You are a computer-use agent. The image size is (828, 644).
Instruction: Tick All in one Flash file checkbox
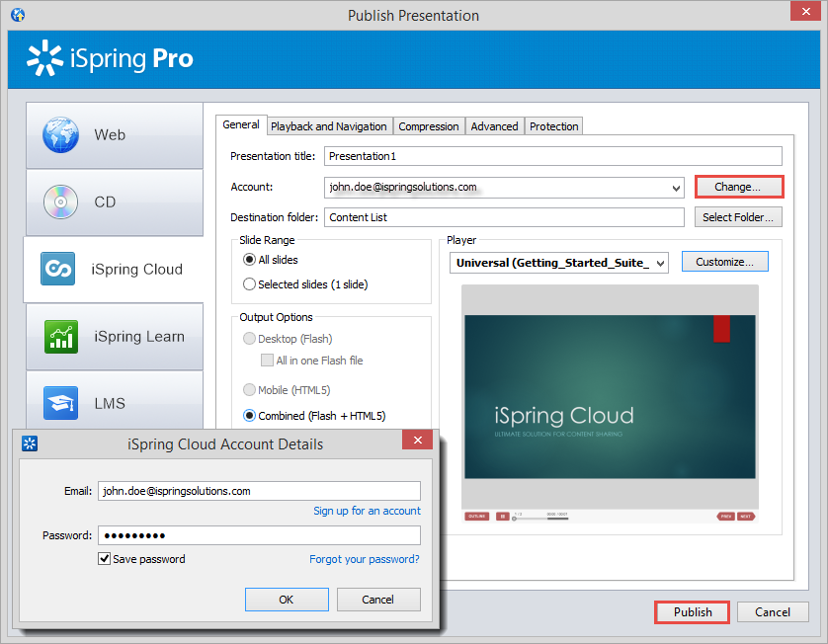coord(267,361)
